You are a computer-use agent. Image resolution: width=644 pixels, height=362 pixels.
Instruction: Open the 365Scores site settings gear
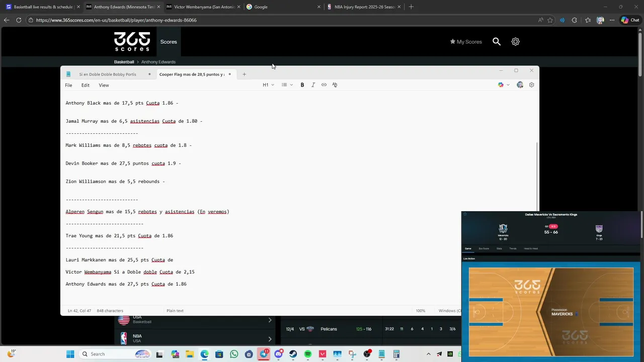(515, 42)
